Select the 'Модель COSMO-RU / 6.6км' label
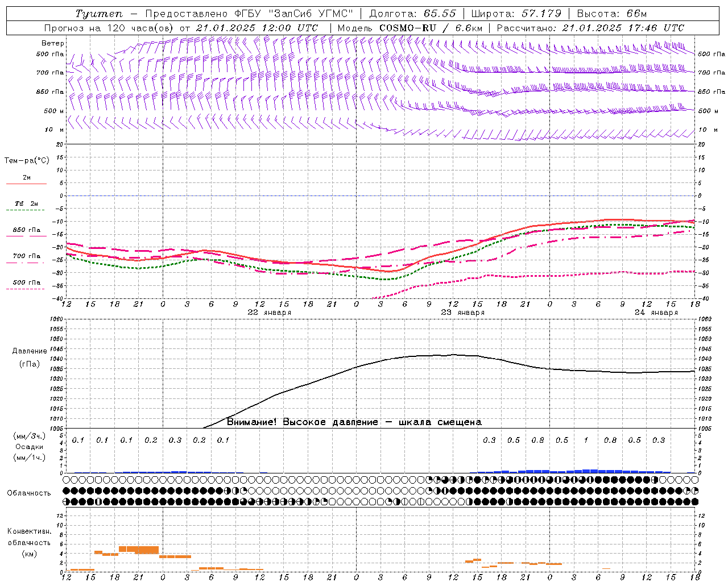The image size is (728, 582). (410, 28)
